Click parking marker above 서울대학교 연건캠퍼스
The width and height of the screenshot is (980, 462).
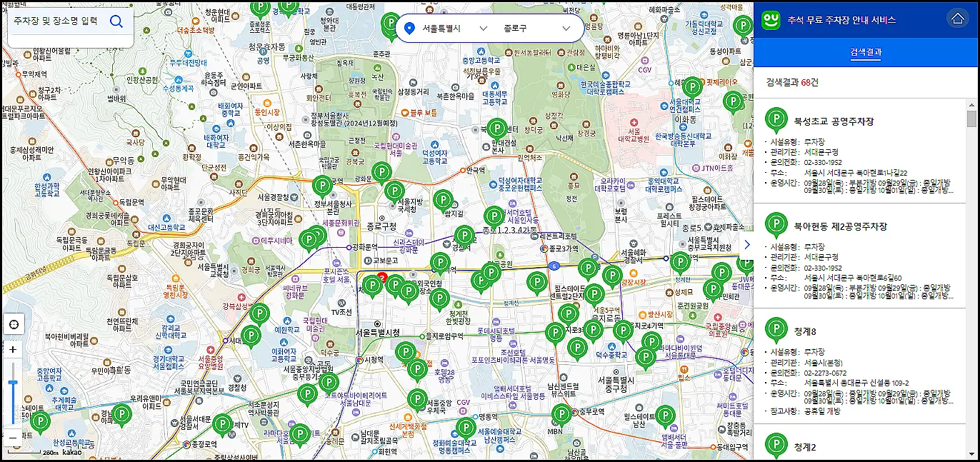coord(691,89)
